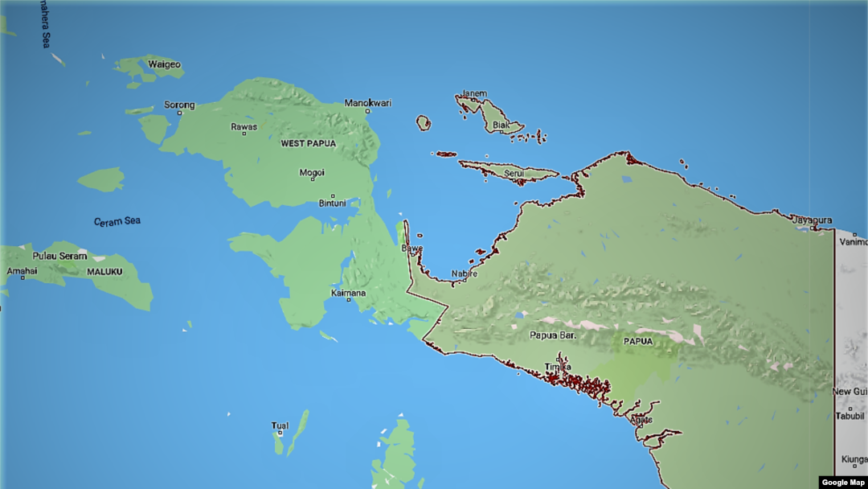
Task: Click the Tabubil marker square
Action: (850, 409)
